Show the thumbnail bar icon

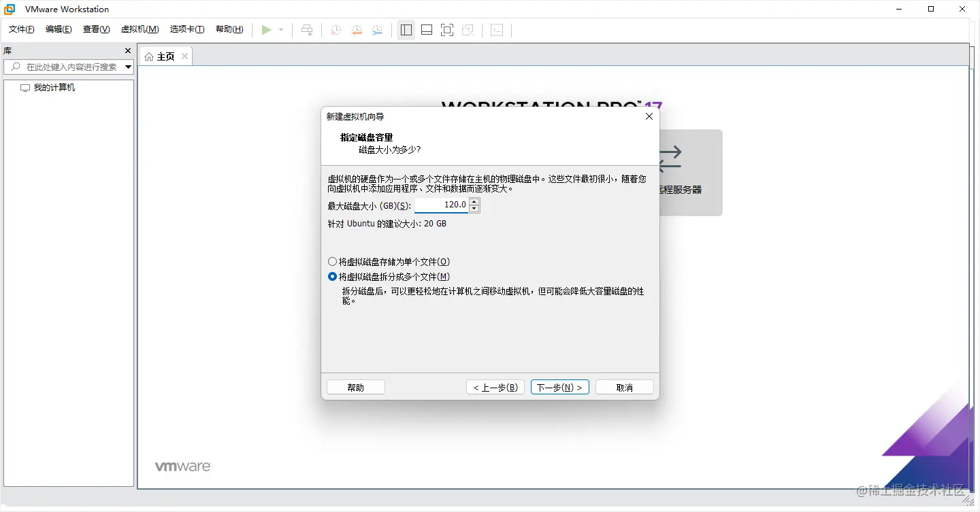pos(426,29)
